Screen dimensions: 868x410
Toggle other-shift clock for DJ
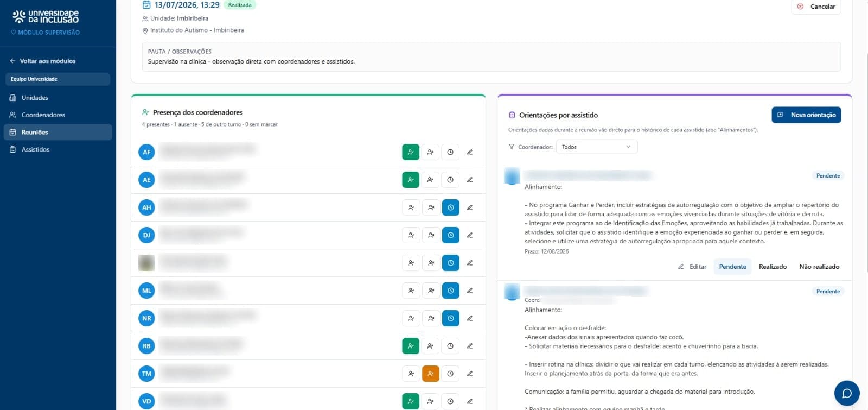pos(450,235)
